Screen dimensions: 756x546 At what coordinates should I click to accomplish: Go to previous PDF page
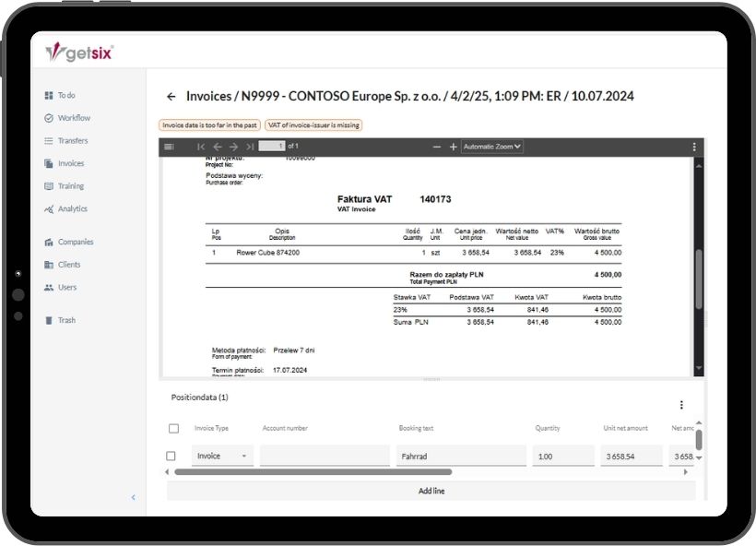[218, 147]
